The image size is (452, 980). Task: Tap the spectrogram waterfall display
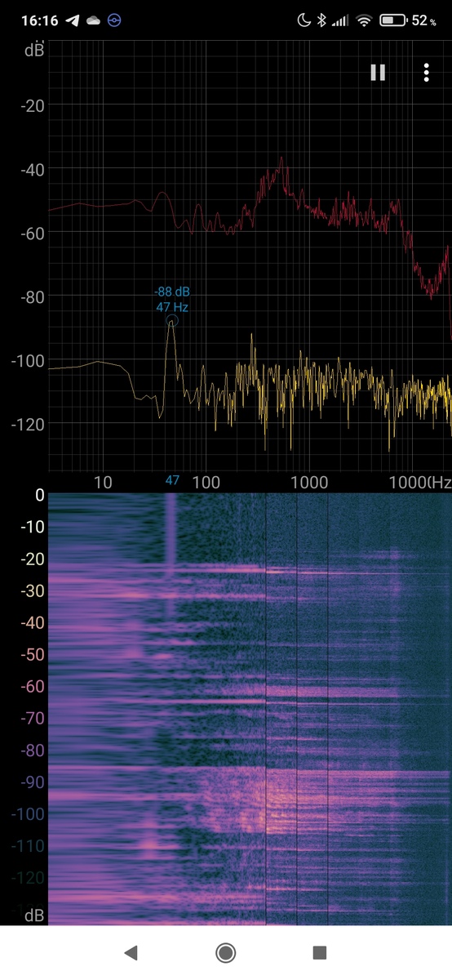tap(250, 709)
